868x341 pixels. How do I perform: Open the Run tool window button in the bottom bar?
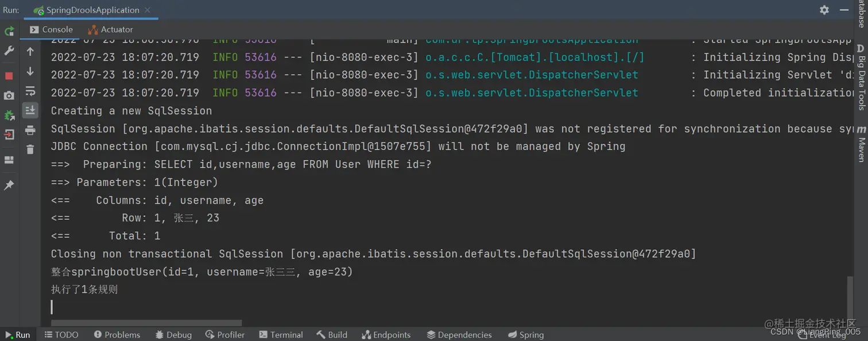(x=18, y=335)
